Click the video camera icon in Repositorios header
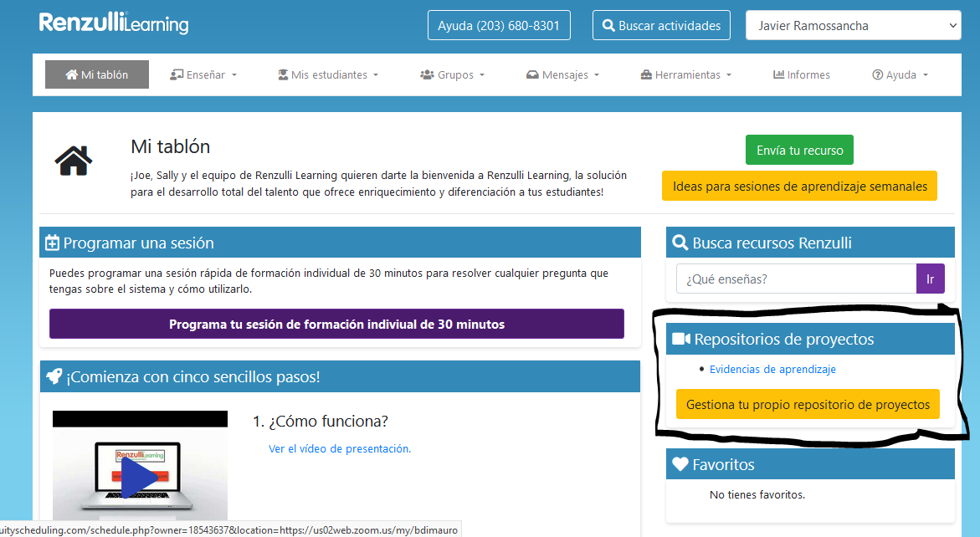The image size is (980, 537). (x=681, y=339)
